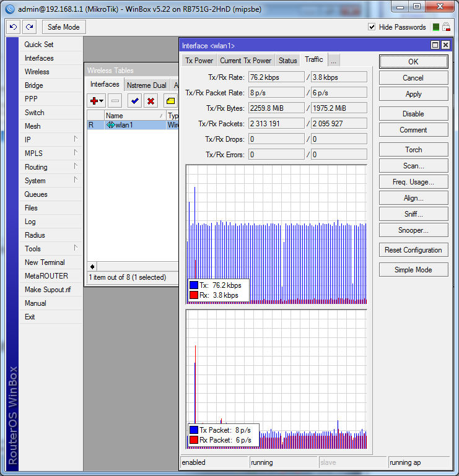459x476 pixels.
Task: Click the Tx Bytes field 2259.8 MiB
Action: (276, 108)
